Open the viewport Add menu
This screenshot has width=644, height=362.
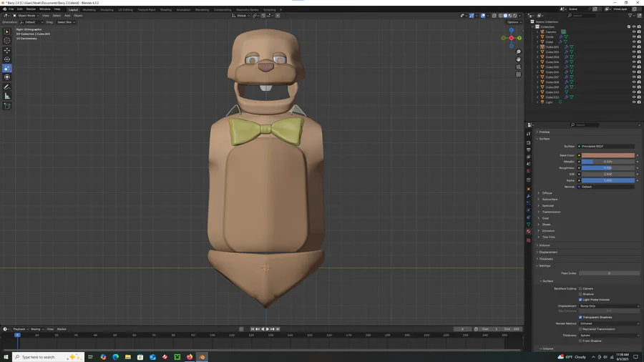click(67, 16)
